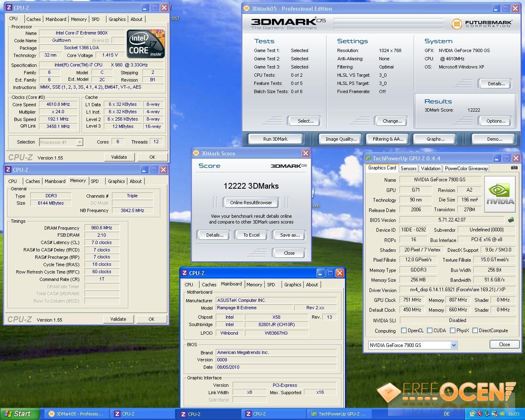
Task: Open results Options button in 3DMark05
Action: pos(496,121)
